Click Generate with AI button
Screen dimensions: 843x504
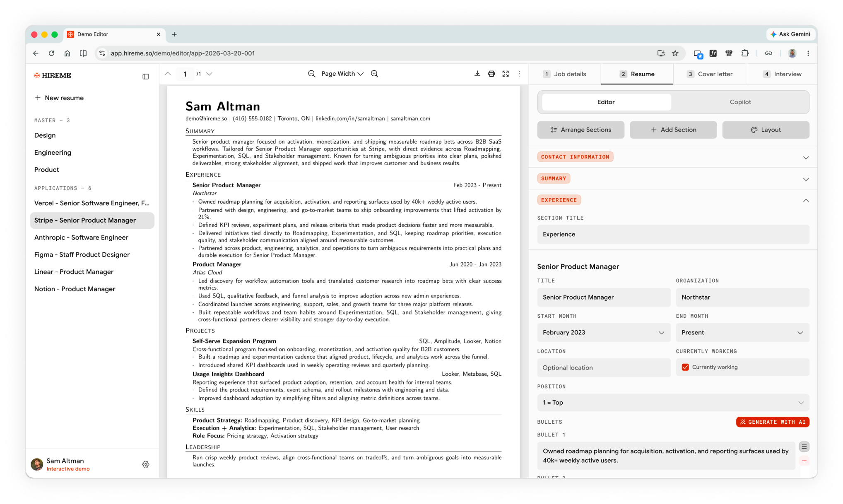[x=773, y=422]
